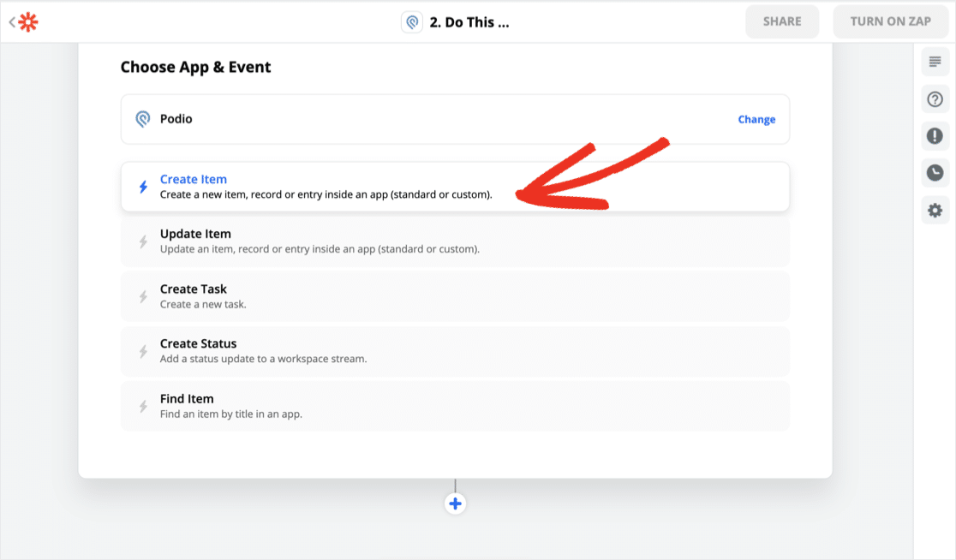The image size is (956, 560).
Task: Open task history clock icon
Action: (x=935, y=173)
